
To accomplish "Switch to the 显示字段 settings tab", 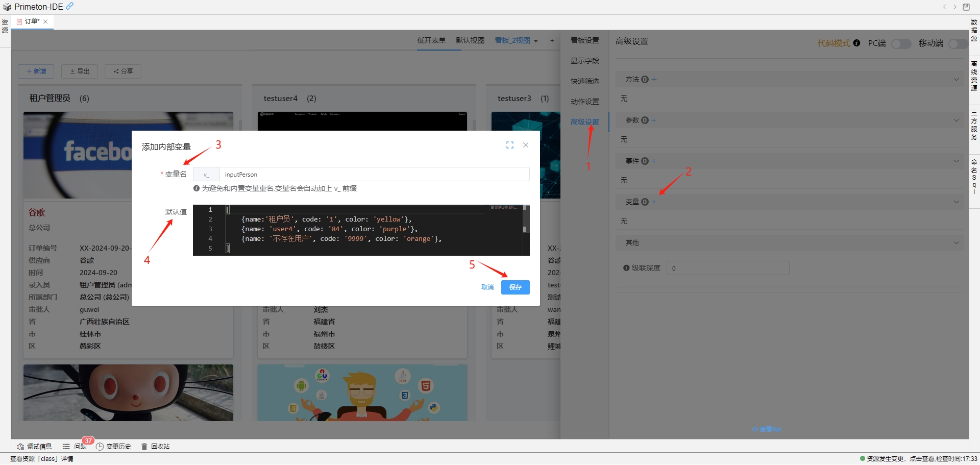I will (x=585, y=61).
